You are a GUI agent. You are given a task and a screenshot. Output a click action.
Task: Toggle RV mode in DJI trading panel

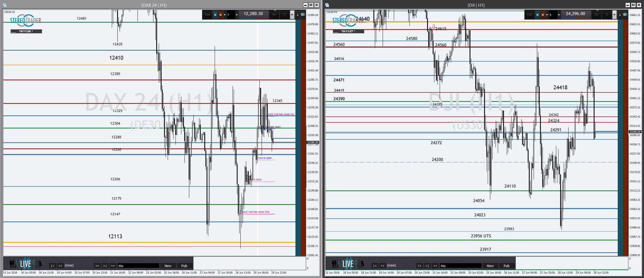596,15
